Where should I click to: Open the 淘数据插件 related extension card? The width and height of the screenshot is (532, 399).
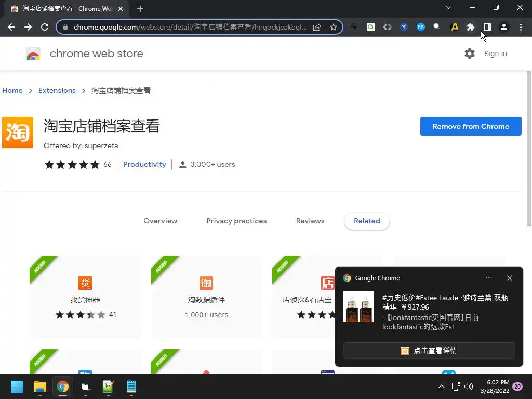point(206,297)
